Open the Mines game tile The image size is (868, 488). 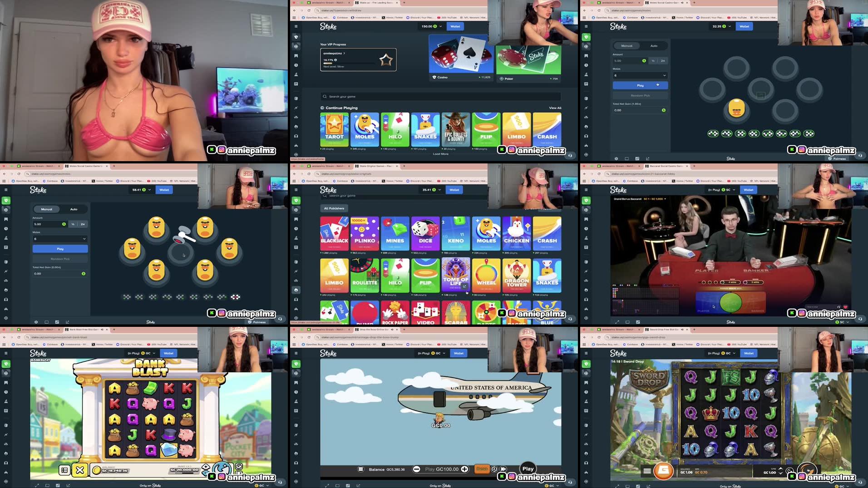tap(395, 233)
